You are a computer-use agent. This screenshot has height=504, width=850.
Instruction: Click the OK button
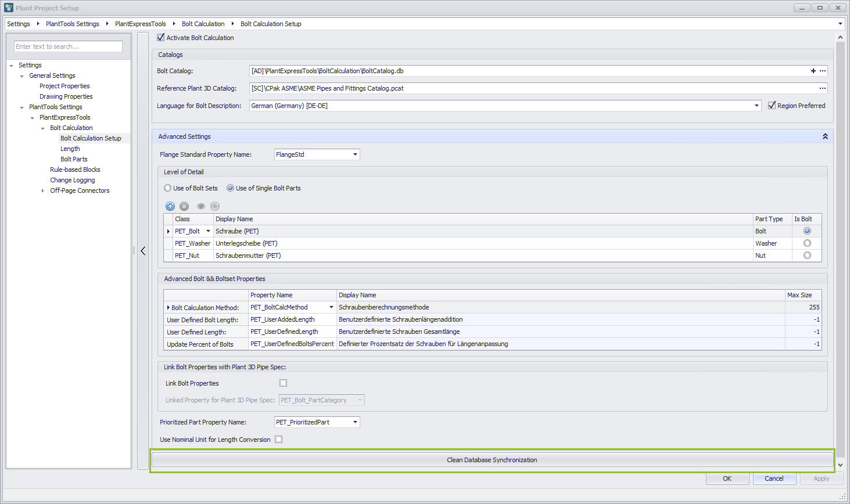tap(727, 478)
